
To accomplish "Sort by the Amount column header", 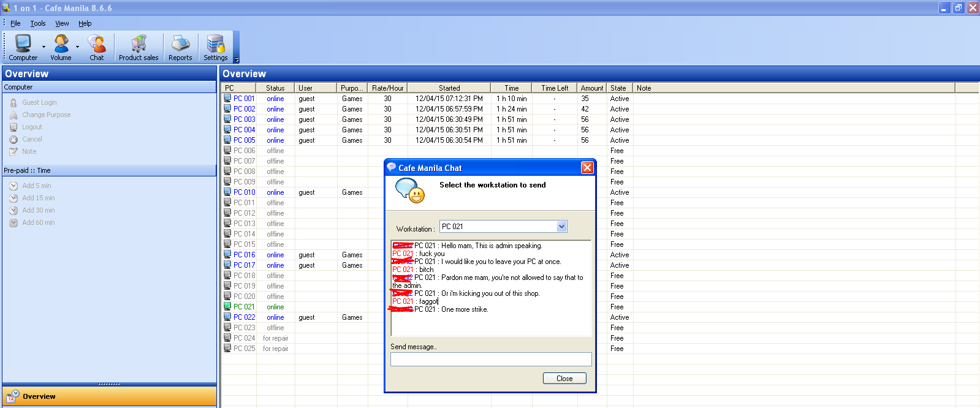I will coord(592,88).
